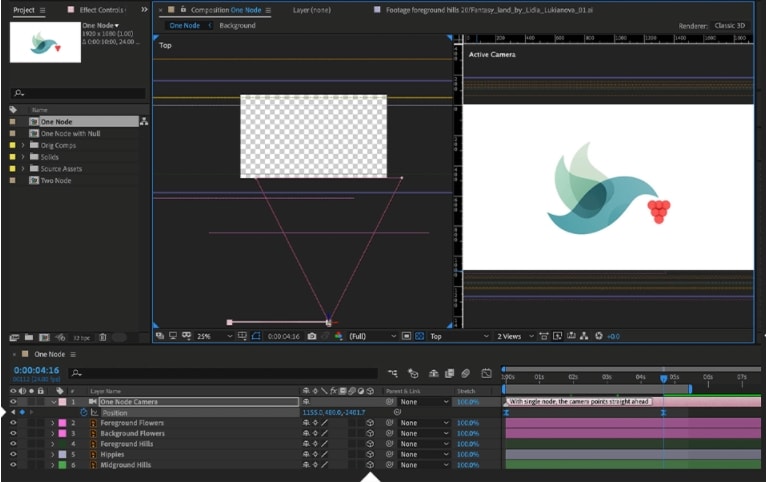Click the trash icon in Project panel

[x=103, y=337]
